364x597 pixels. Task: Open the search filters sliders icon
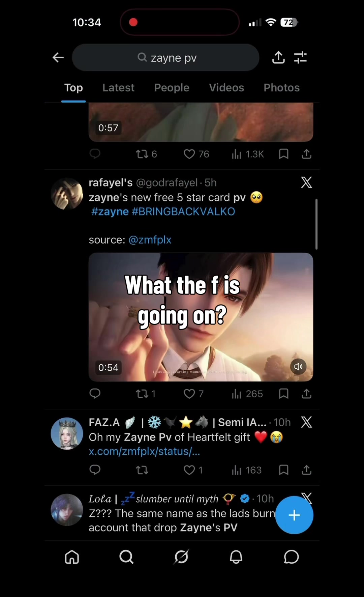pyautogui.click(x=300, y=58)
